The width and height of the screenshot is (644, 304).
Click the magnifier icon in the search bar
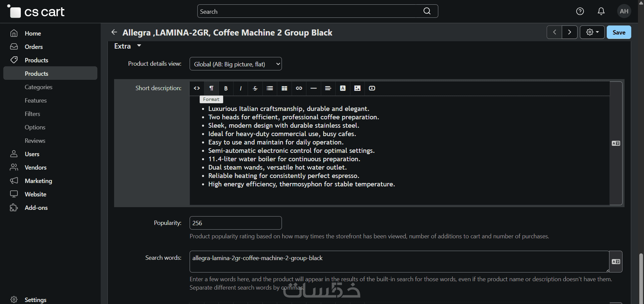(427, 11)
